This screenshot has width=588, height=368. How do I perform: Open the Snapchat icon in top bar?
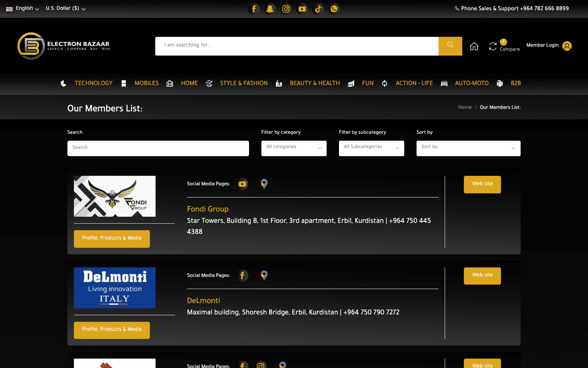click(270, 9)
